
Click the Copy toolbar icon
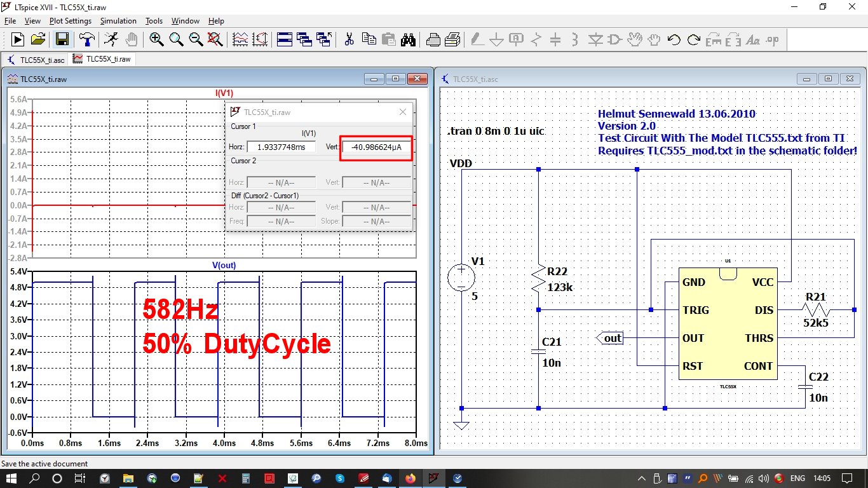tap(369, 39)
